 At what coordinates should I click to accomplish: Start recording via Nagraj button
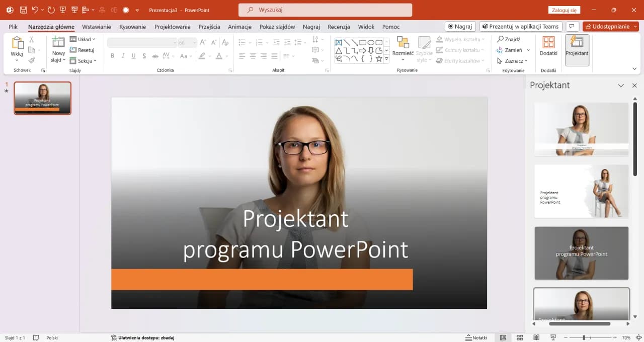461,26
